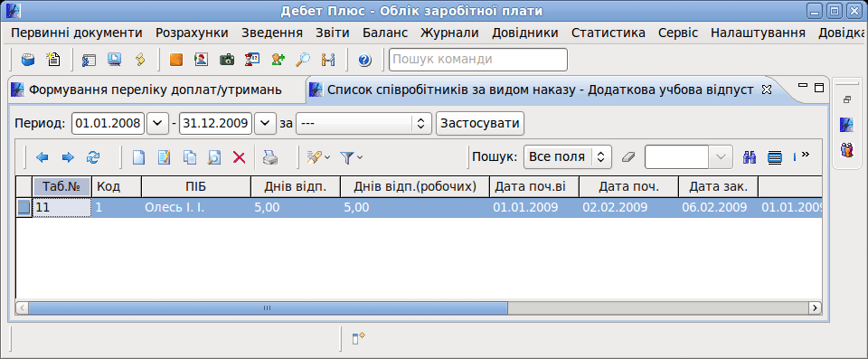Image resolution: width=868 pixels, height=359 pixels.
Task: Expand the search text combo dropdown arrow
Action: point(721,156)
